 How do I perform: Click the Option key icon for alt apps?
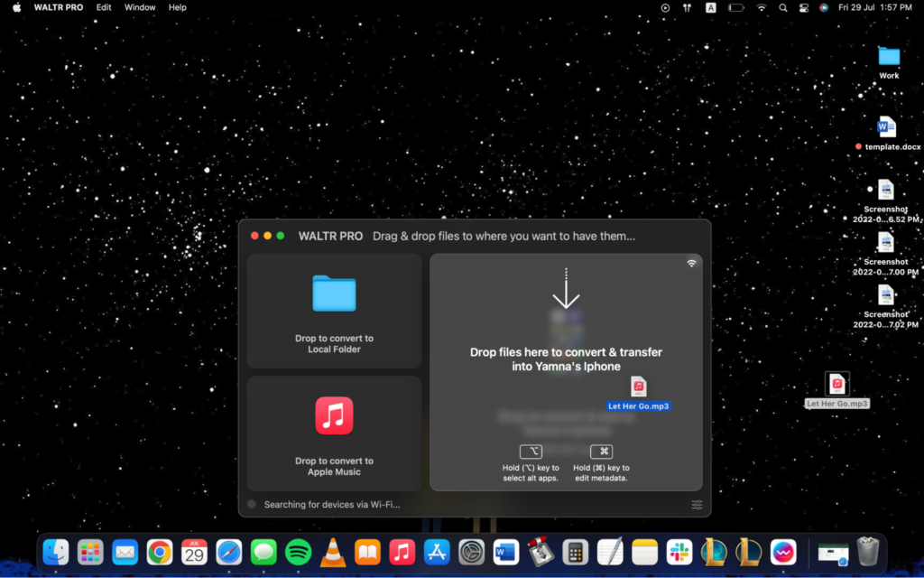531,452
